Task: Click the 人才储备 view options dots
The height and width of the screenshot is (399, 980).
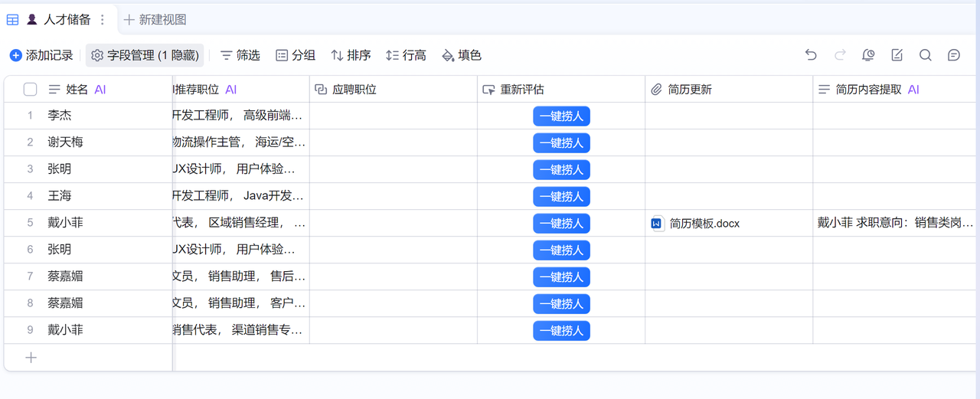Action: click(103, 20)
